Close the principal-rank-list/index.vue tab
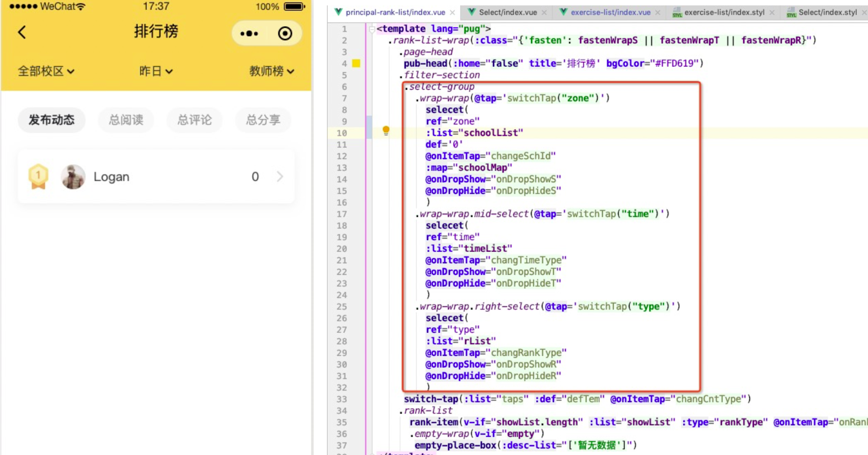868x455 pixels. 453,12
